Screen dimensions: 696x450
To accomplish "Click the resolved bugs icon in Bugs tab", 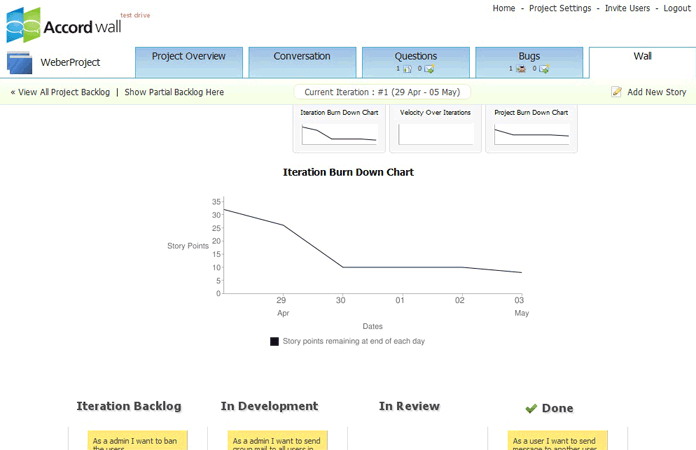I will 545,69.
